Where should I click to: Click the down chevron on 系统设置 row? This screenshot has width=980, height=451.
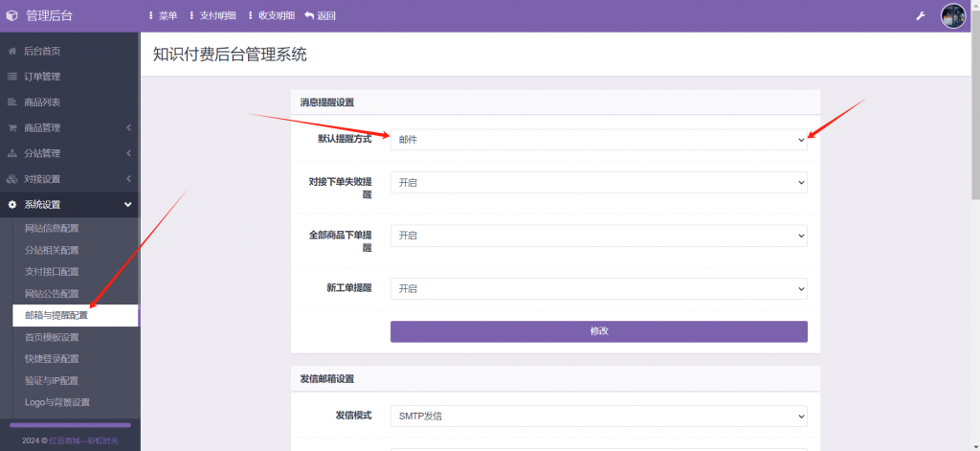[128, 205]
